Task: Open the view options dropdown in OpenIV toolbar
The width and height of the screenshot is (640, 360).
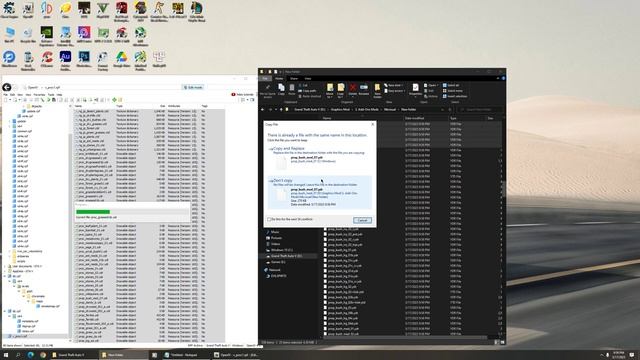Action: coord(247,100)
